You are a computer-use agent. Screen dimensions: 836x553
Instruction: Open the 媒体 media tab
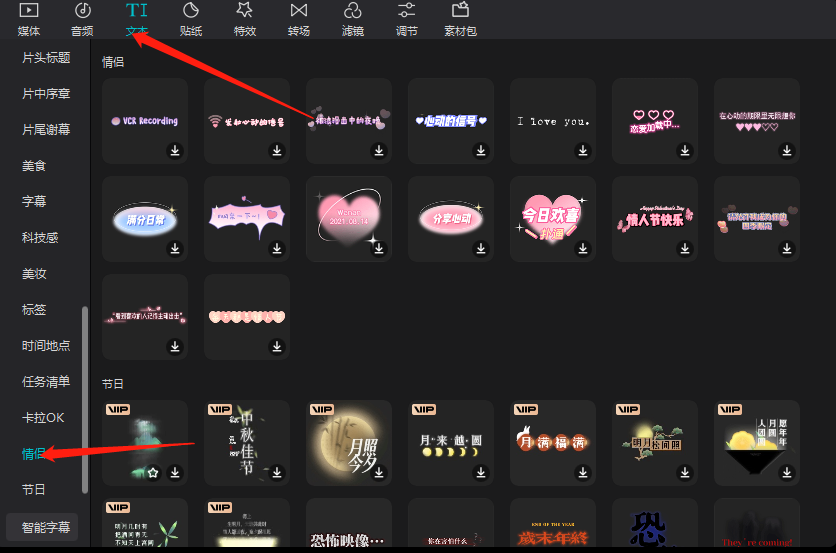pos(29,19)
